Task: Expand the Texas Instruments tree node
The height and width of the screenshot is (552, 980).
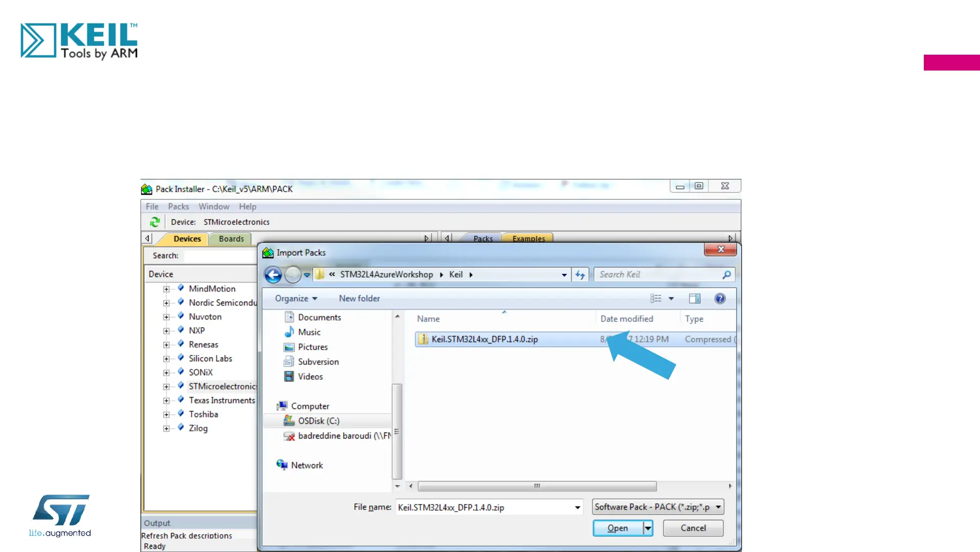Action: coord(166,401)
